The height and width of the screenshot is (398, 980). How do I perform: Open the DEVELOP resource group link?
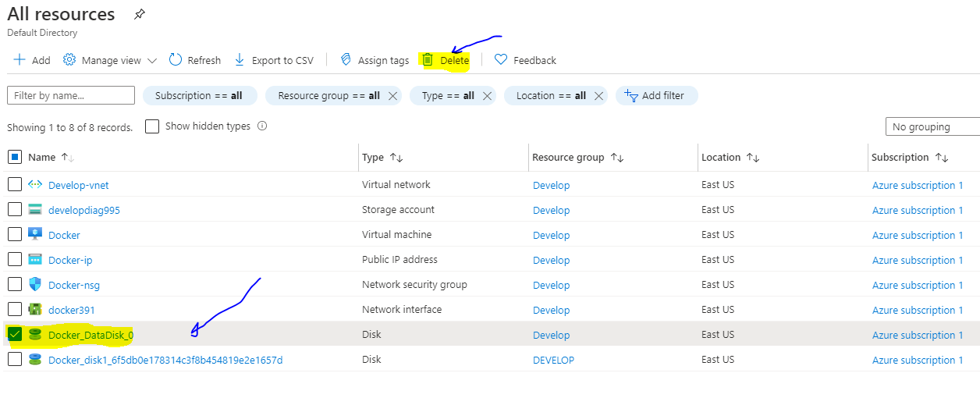tap(553, 360)
